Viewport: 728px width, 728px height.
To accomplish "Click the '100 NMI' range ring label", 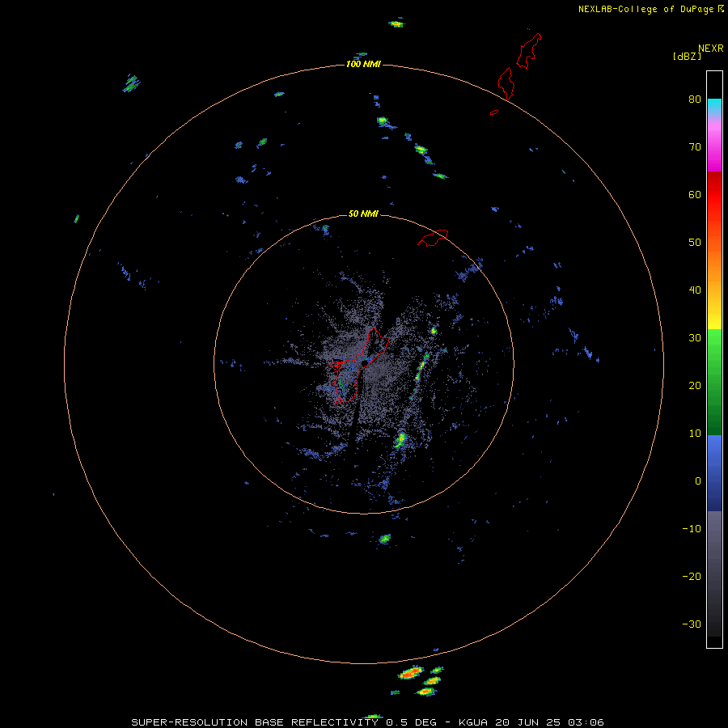I will (363, 64).
